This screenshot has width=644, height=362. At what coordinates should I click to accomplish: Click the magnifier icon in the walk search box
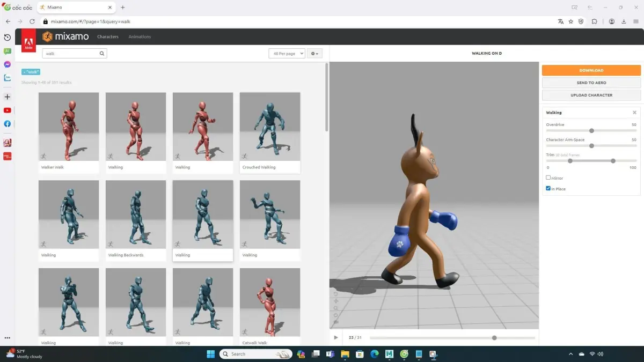click(101, 54)
